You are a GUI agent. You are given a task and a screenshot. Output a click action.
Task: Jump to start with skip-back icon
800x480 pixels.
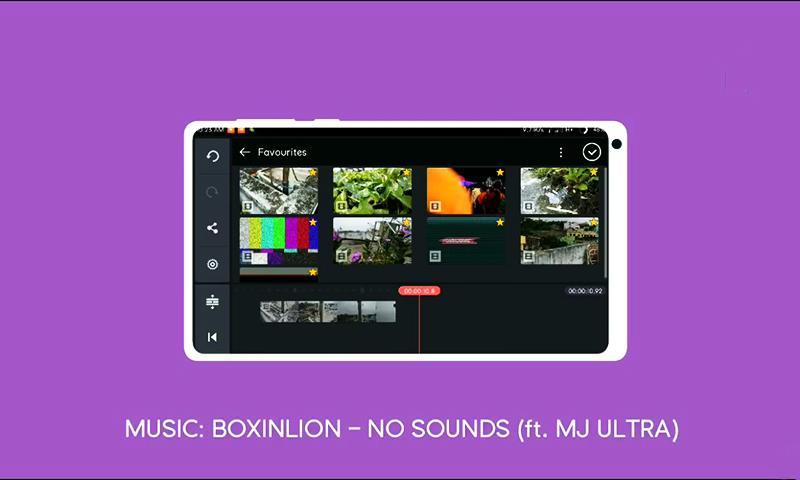coord(212,337)
